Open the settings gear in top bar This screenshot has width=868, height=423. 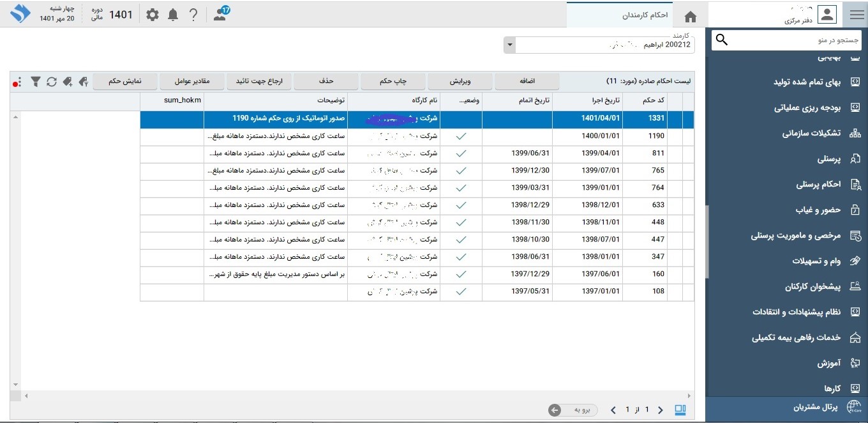point(153,15)
